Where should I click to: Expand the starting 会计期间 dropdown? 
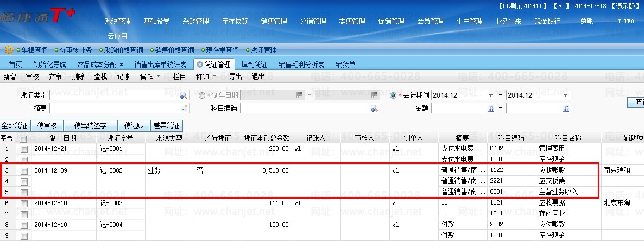[491, 95]
